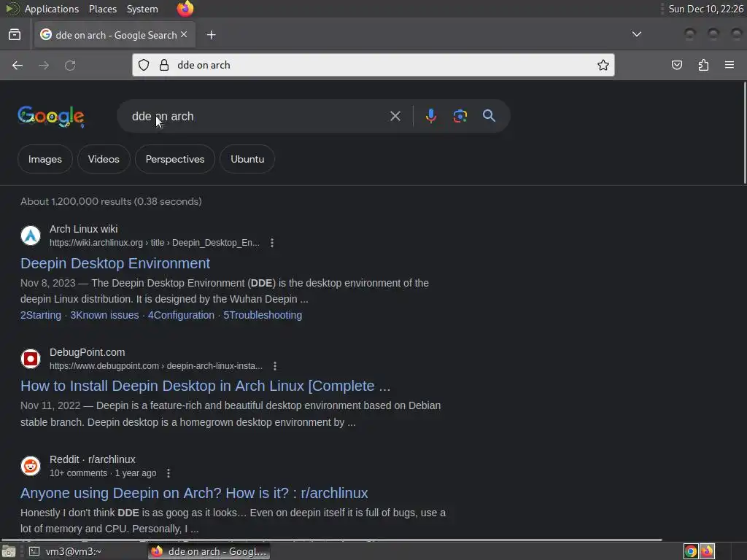This screenshot has height=560, width=747.
Task: Jump to '5Troubleshooting' section link
Action: tap(263, 315)
